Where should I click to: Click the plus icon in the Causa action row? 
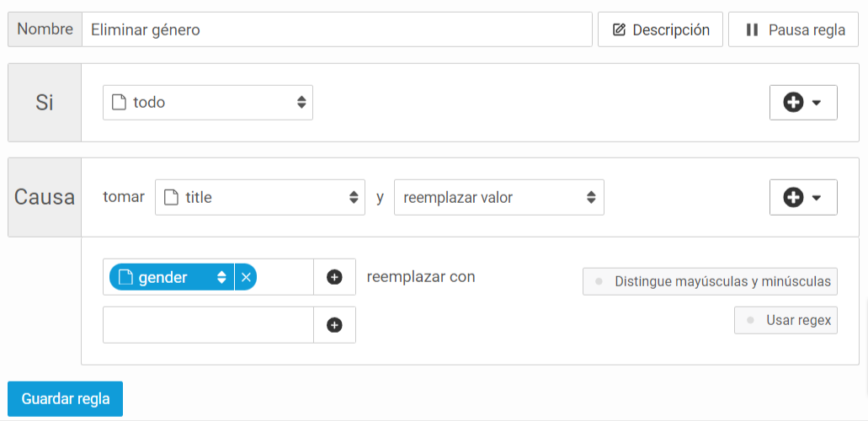(793, 197)
